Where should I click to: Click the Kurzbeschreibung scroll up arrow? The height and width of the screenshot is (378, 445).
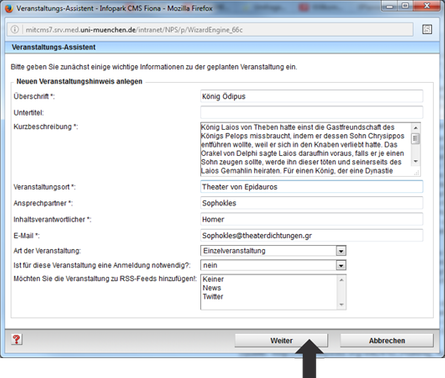pyautogui.click(x=415, y=128)
